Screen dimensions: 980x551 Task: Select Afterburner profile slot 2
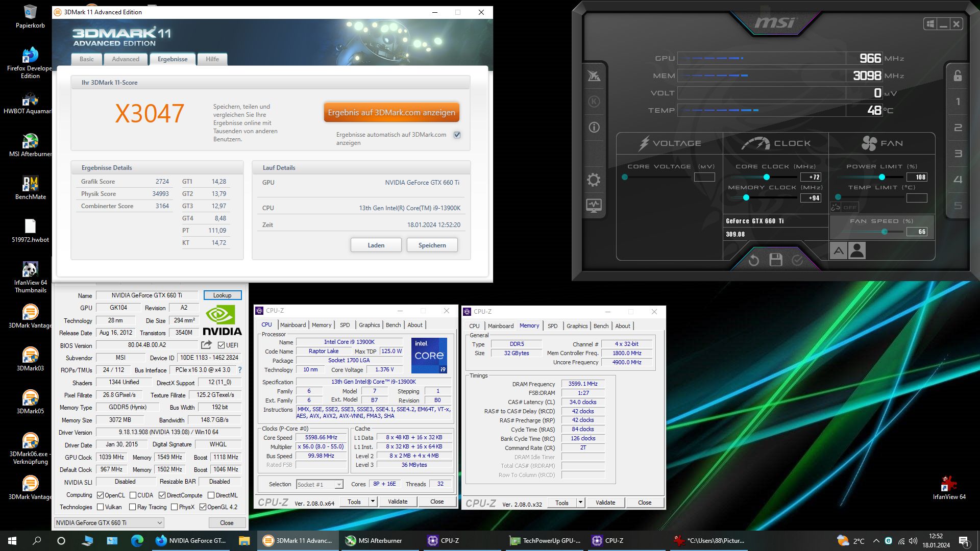[x=958, y=128]
